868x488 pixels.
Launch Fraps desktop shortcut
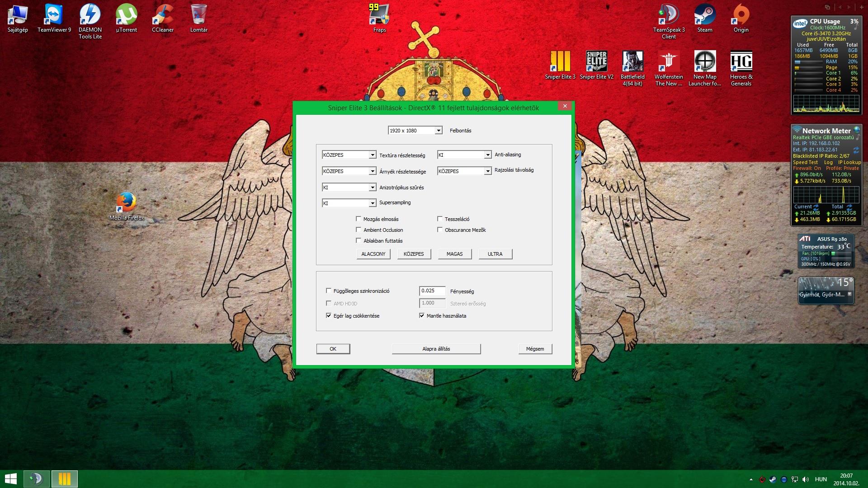click(379, 19)
